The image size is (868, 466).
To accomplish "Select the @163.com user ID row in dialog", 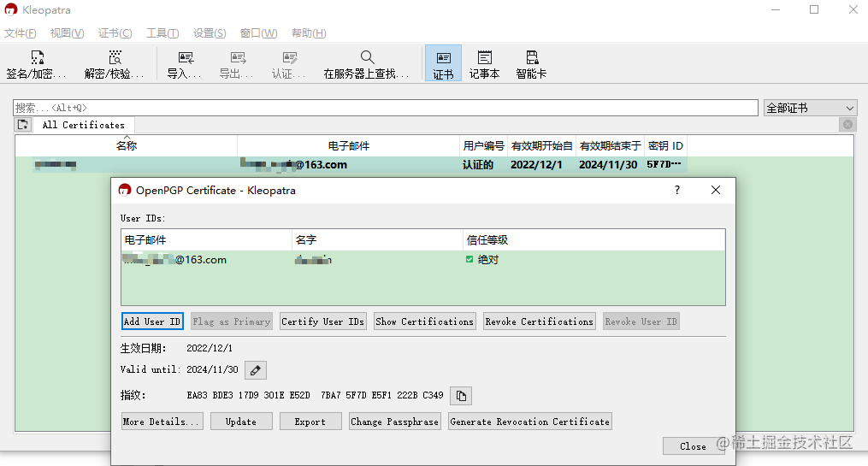I will click(423, 260).
